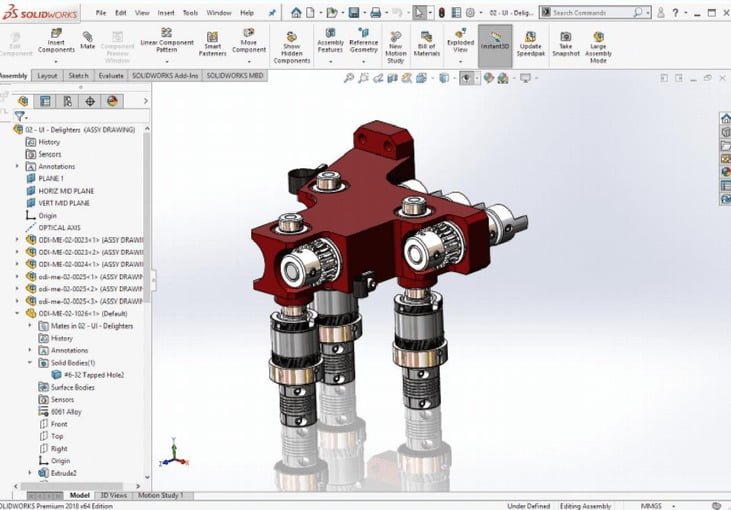Switch to the Sketch tab
Viewport: 731px width, 510px height.
[x=78, y=76]
